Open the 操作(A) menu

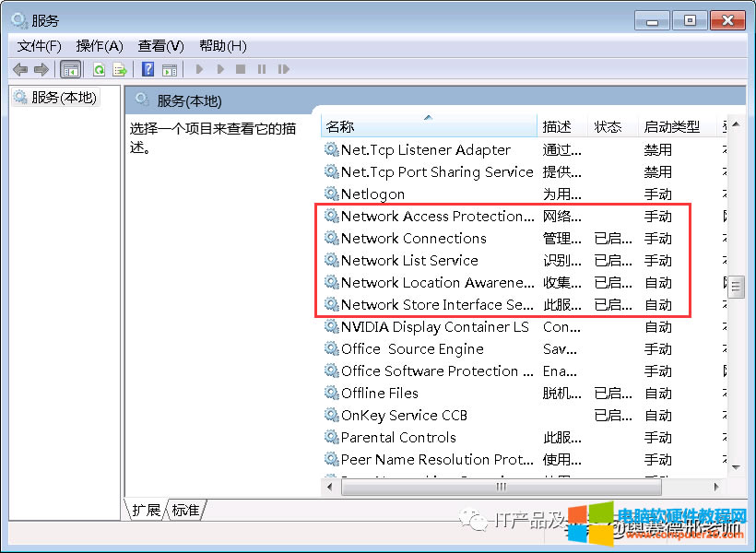pyautogui.click(x=100, y=46)
